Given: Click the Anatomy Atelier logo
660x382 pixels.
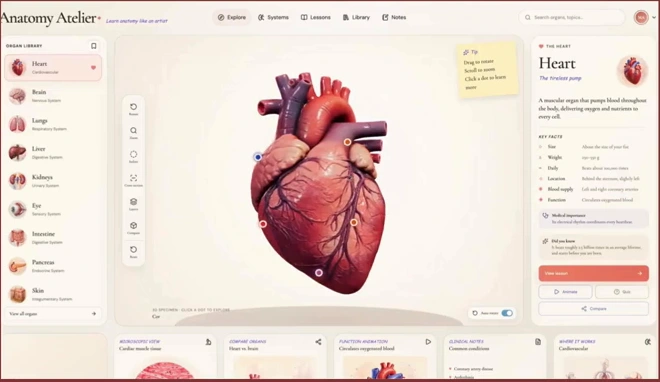Looking at the screenshot, I should [x=50, y=18].
